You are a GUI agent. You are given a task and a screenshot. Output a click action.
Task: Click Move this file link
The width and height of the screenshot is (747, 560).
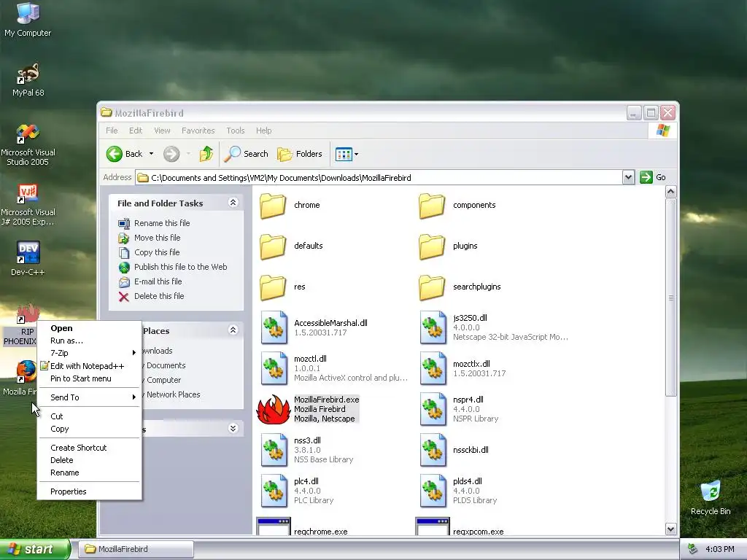[158, 238]
